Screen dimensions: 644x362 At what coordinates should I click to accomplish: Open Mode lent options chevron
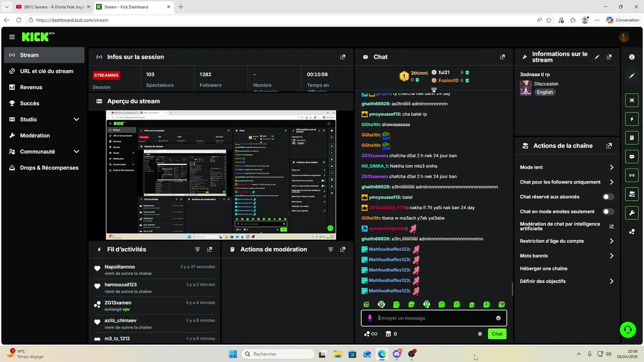[611, 167]
